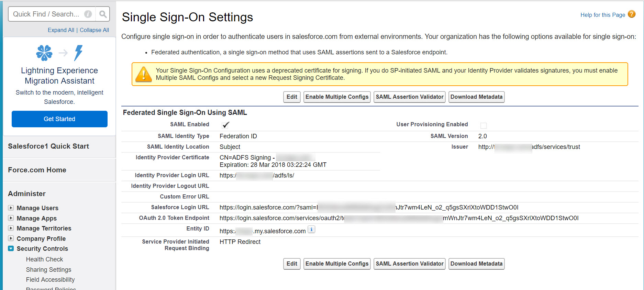The height and width of the screenshot is (290, 644).
Task: Click the yellow warning triangle icon
Action: point(144,74)
